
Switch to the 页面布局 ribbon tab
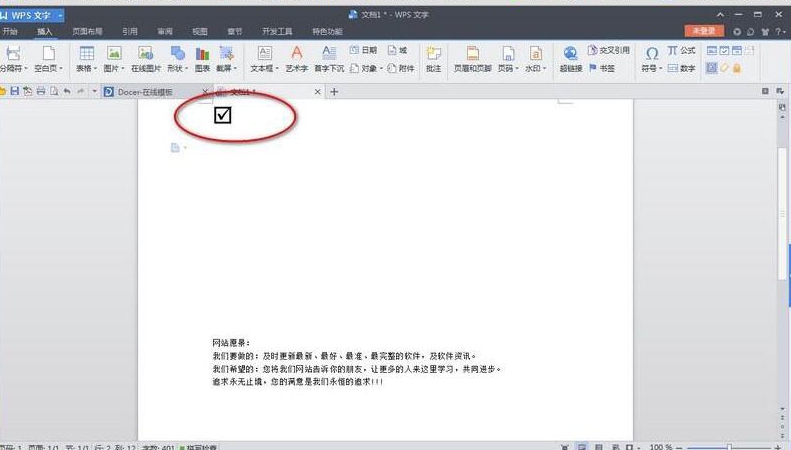(x=87, y=31)
